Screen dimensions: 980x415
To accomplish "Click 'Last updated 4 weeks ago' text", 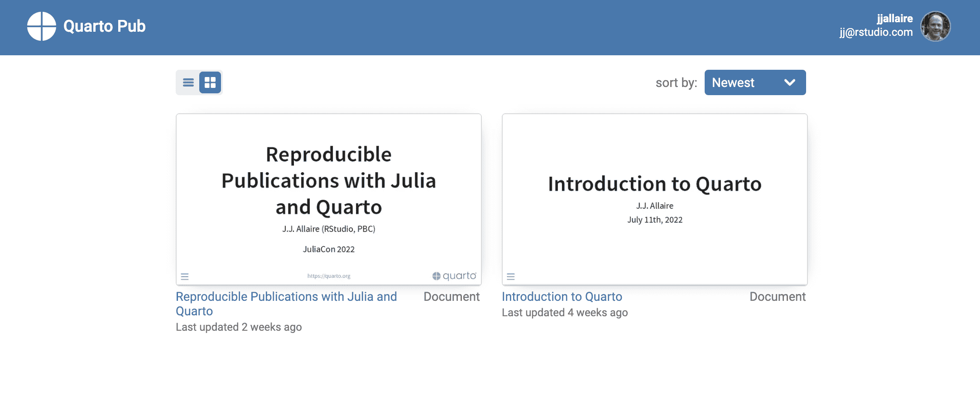I will tap(564, 313).
